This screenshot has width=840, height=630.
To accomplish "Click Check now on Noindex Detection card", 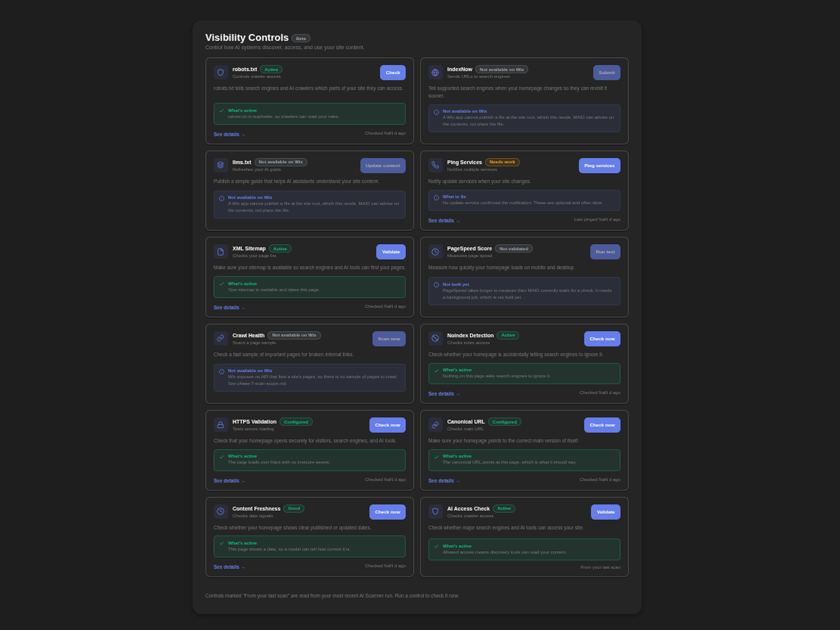I will [602, 339].
